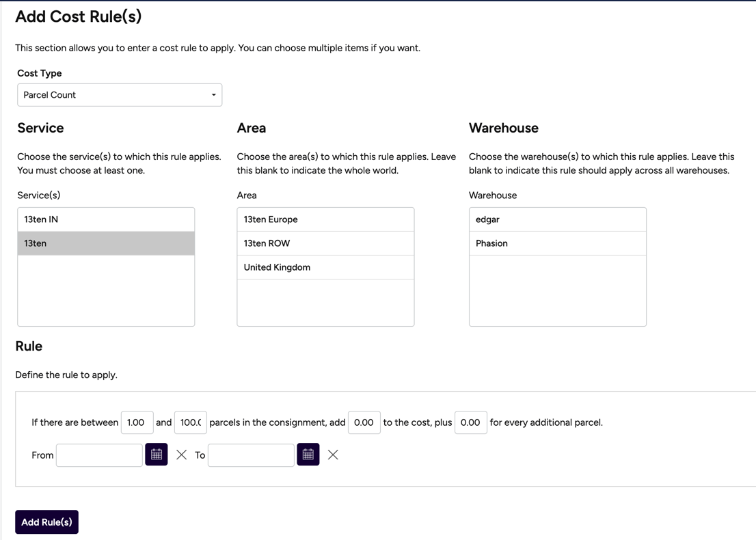Open the Cost Type dropdown
The image size is (756, 540).
[x=120, y=94]
